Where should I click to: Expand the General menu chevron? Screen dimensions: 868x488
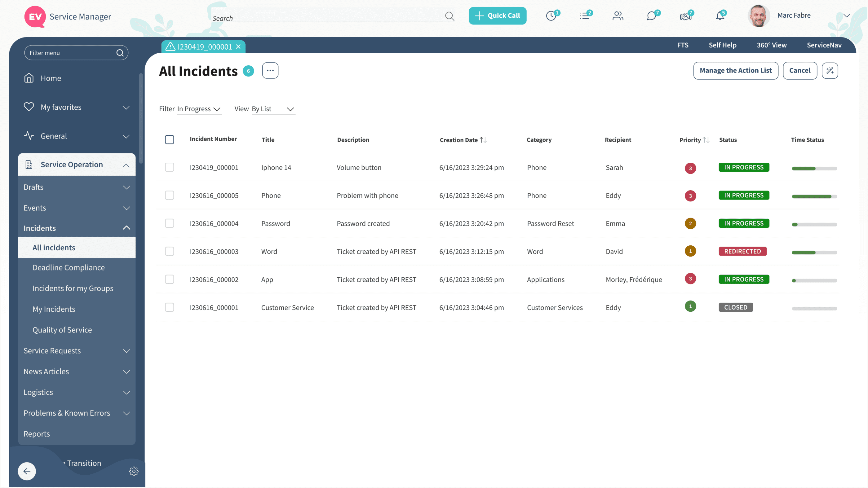point(126,136)
